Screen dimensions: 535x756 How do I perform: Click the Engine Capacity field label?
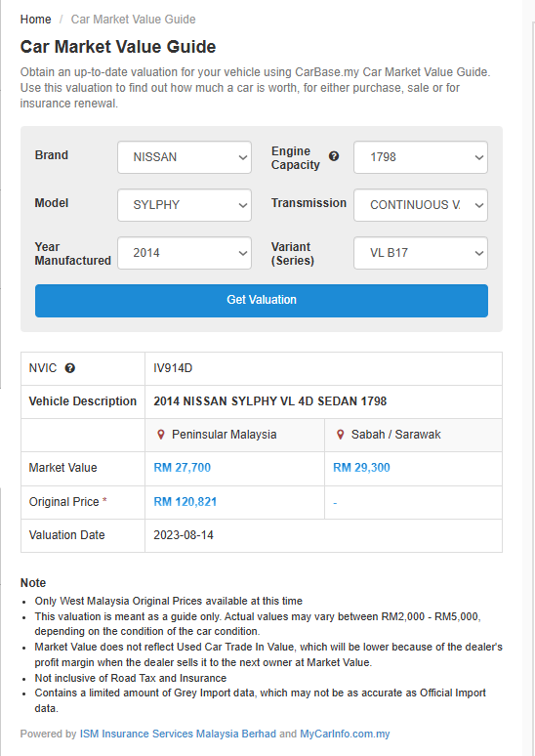[296, 158]
